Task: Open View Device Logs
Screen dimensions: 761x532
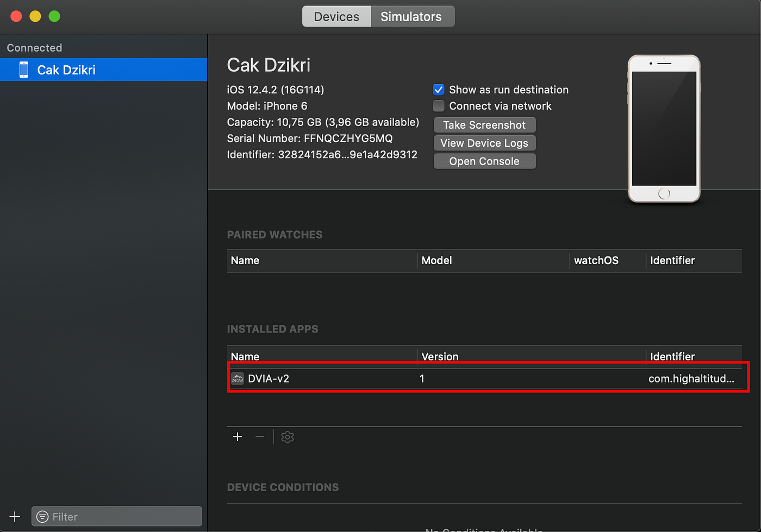Action: pyautogui.click(x=484, y=143)
